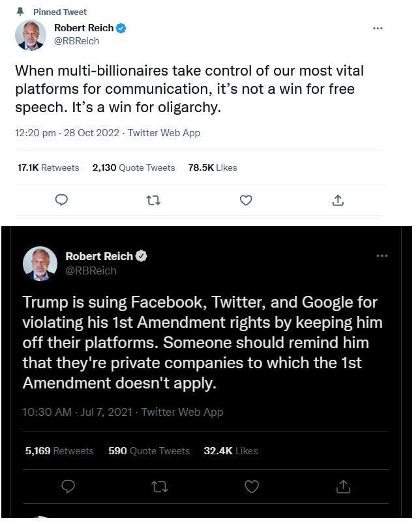The width and height of the screenshot is (420, 524).
Task: Open the more options menu on the dark tweet
Action: (x=383, y=256)
